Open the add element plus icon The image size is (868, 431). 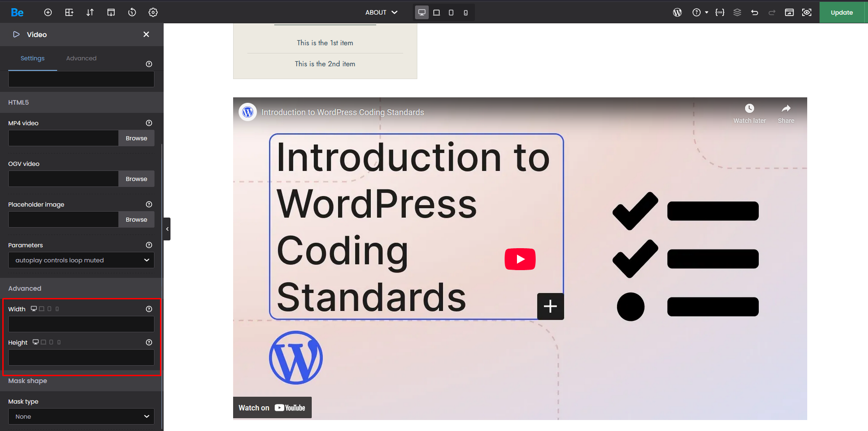[48, 12]
